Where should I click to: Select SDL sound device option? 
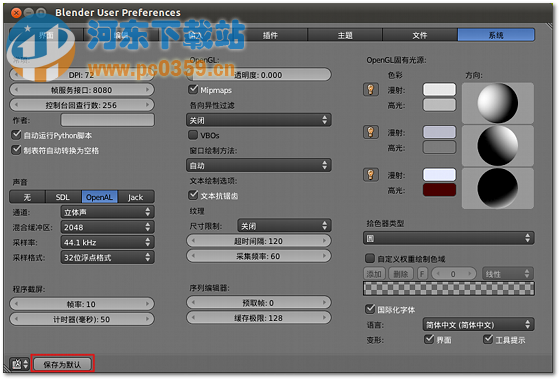[x=63, y=197]
